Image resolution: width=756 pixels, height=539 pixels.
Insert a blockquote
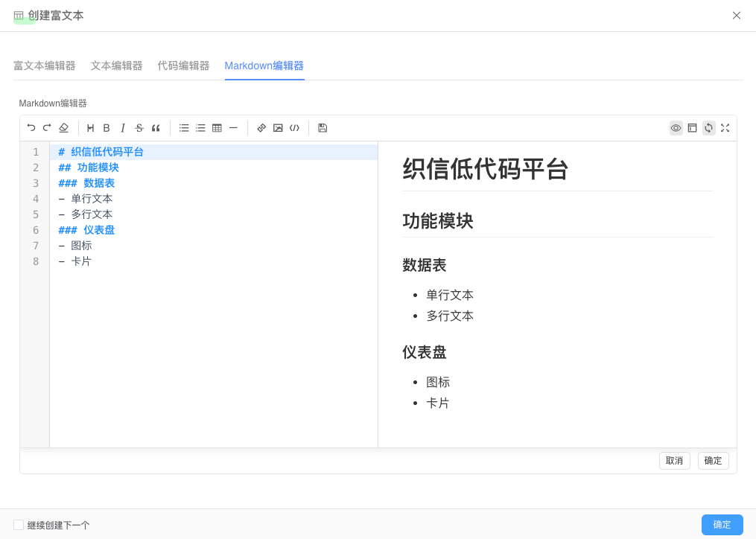pyautogui.click(x=156, y=127)
